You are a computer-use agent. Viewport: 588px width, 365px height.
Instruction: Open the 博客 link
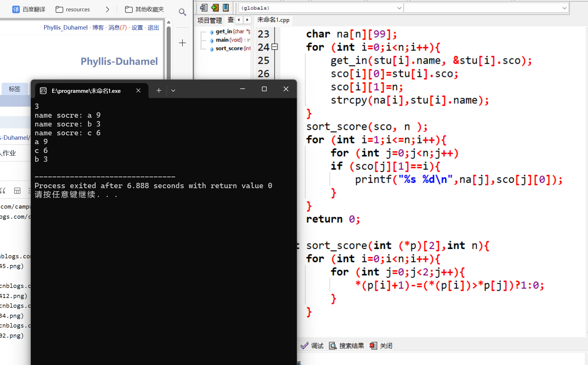pyautogui.click(x=98, y=28)
